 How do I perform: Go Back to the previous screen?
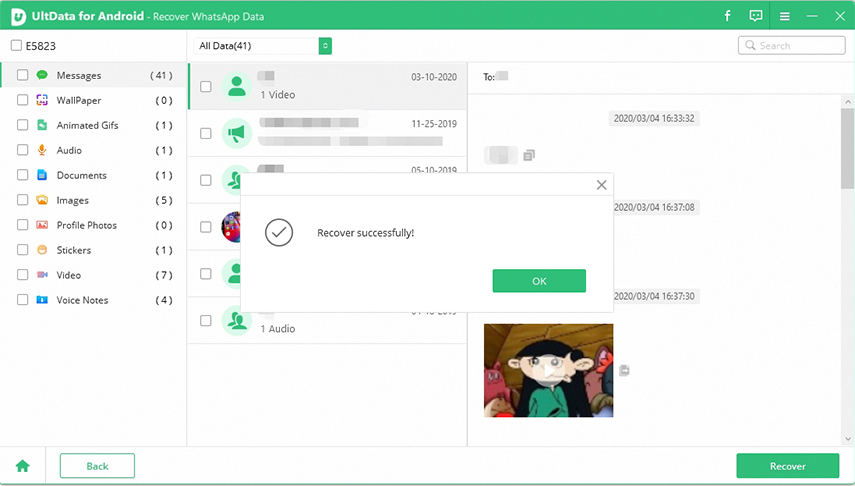(x=97, y=466)
